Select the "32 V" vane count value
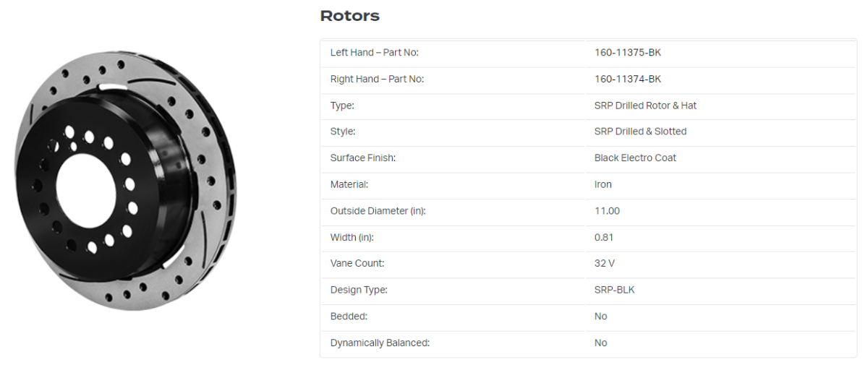The height and width of the screenshot is (365, 868). point(605,264)
